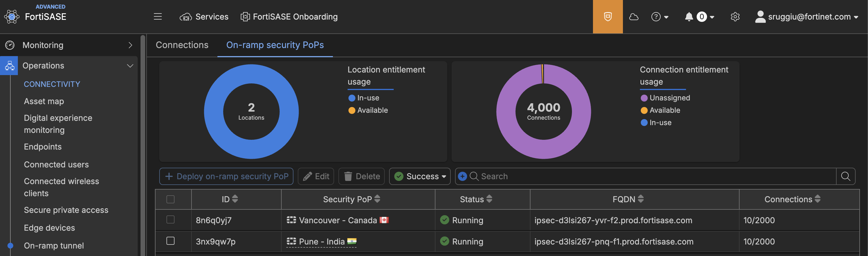The width and height of the screenshot is (868, 256).
Task: Check the 3nx9qw7p row checkbox
Action: pyautogui.click(x=170, y=241)
